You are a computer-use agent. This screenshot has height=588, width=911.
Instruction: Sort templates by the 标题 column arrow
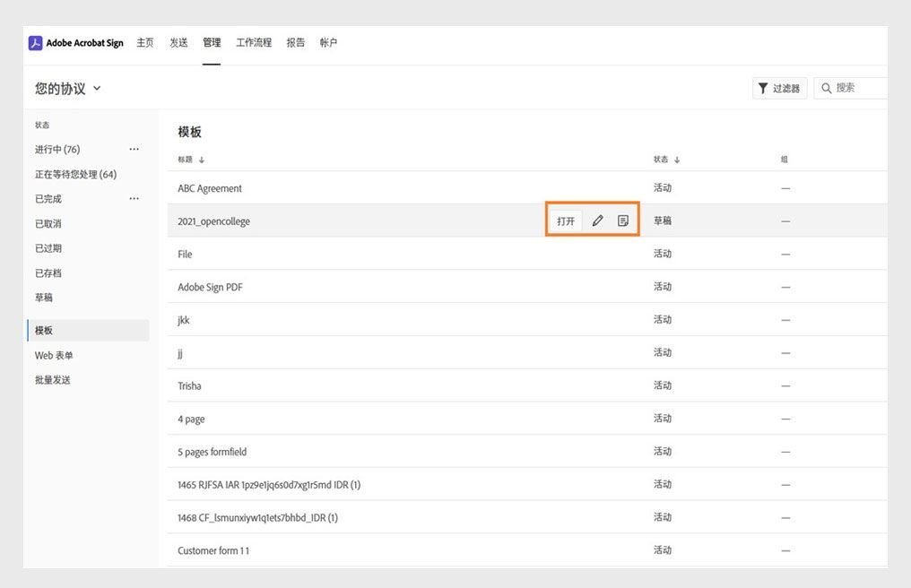pyautogui.click(x=202, y=160)
